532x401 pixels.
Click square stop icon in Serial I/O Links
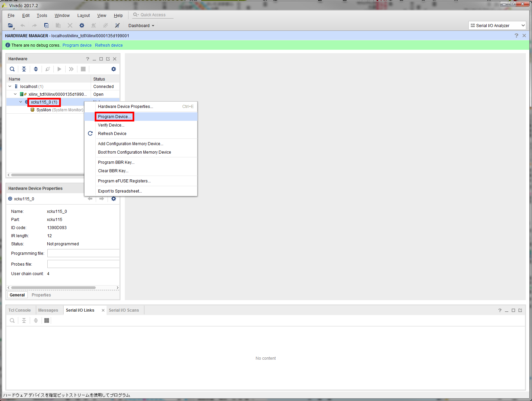[47, 320]
